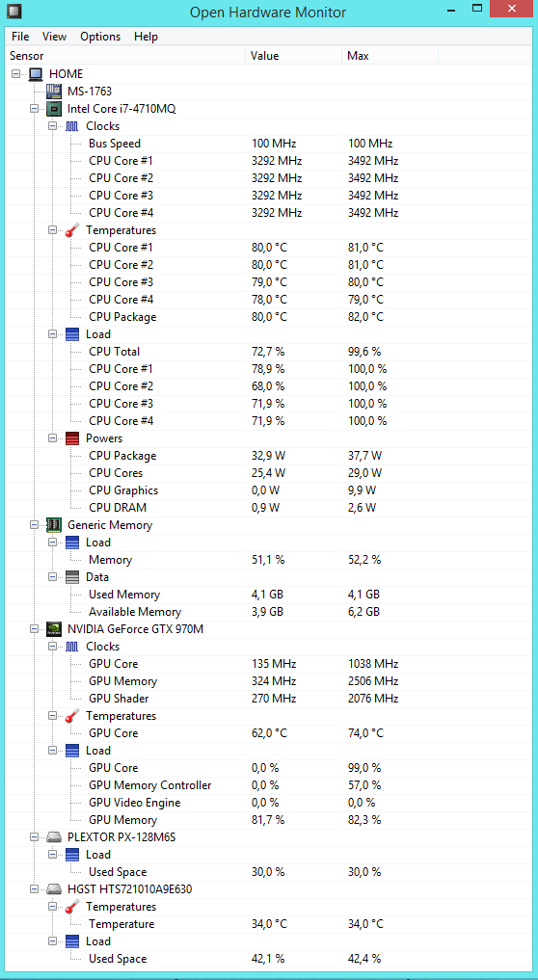
Task: Click the Open Hardware Monitor title bar icon
Action: tap(12, 12)
